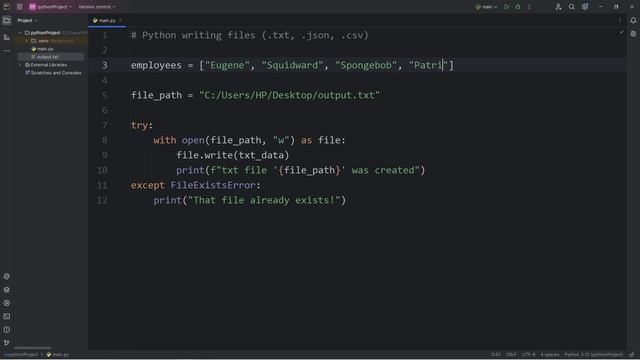
Task: Click the inspections checkmark widget in editor
Action: point(621,32)
